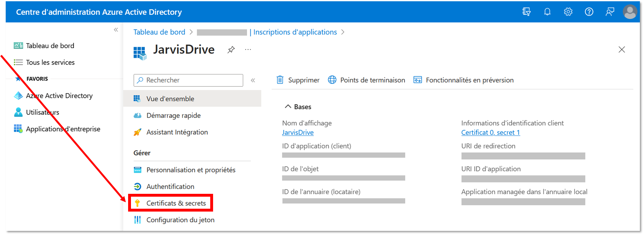Open Azure Active Directory favorite

[x=59, y=96]
